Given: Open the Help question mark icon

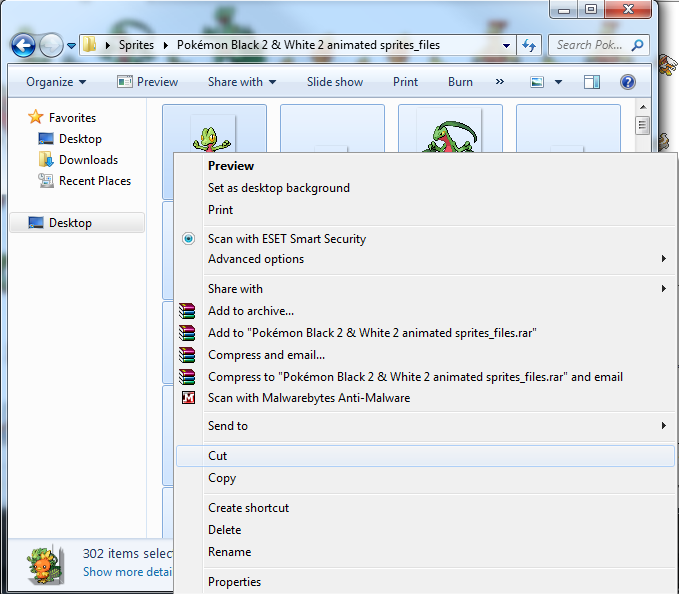Looking at the screenshot, I should click(627, 82).
